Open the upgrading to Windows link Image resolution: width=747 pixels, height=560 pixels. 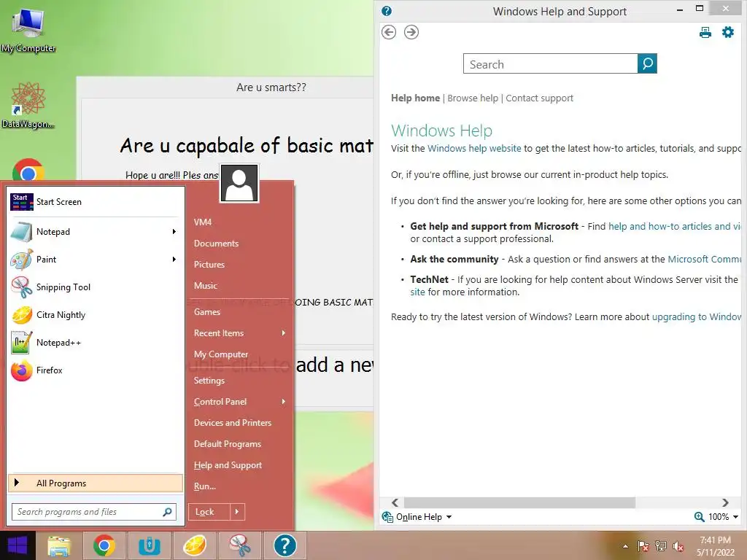pos(696,317)
